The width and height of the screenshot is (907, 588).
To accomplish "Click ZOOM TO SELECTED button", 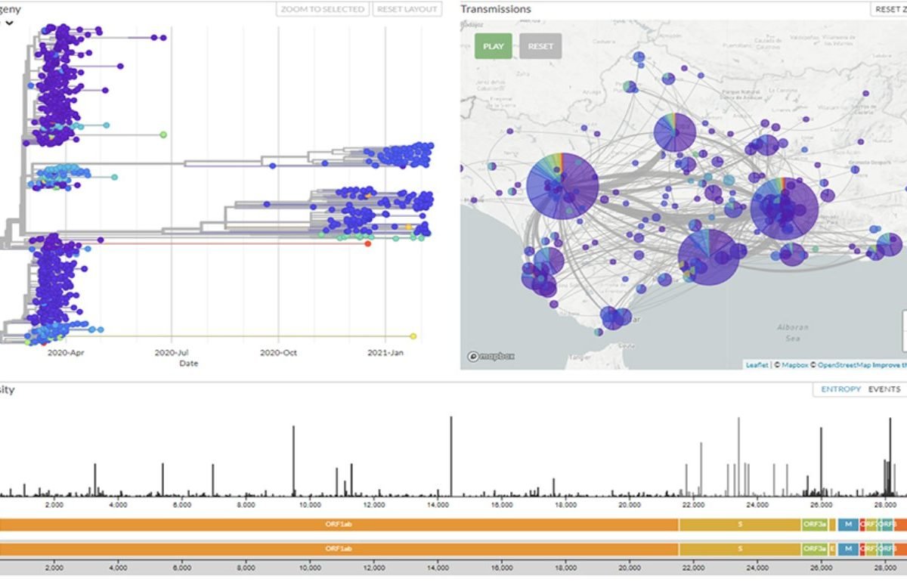I will (x=322, y=9).
